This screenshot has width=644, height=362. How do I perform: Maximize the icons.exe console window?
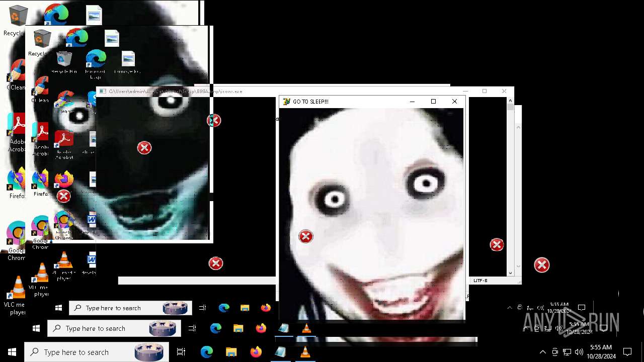(485, 91)
